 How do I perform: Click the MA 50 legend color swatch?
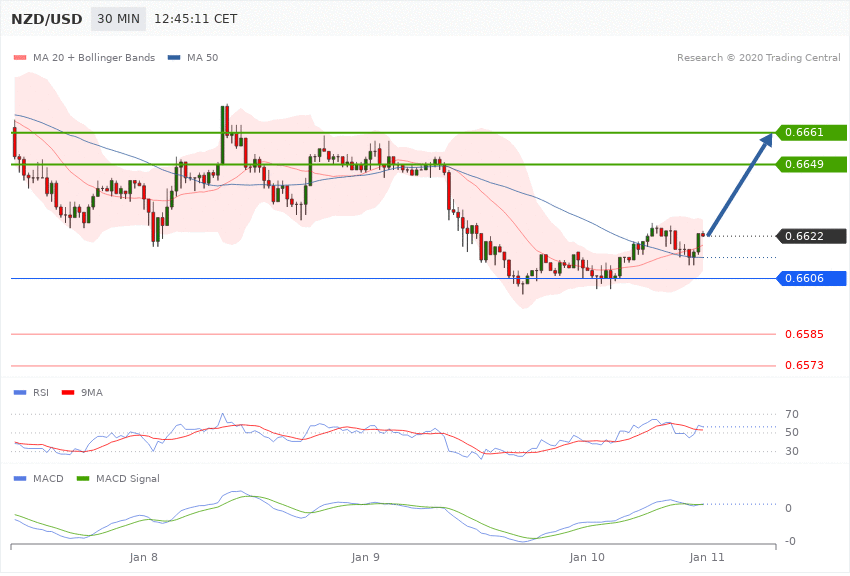(174, 57)
